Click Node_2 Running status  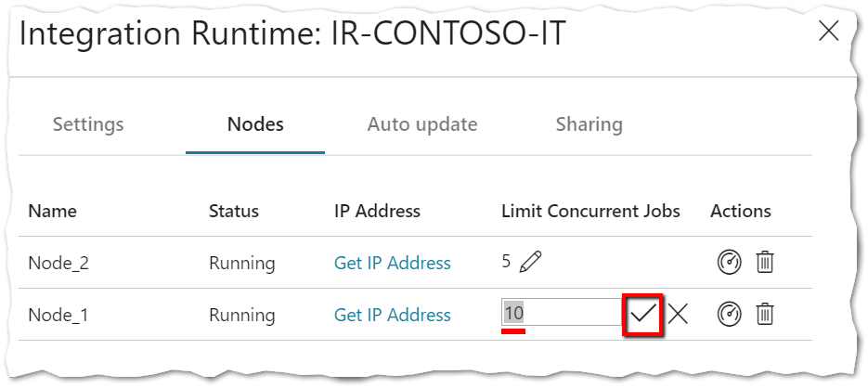point(242,263)
